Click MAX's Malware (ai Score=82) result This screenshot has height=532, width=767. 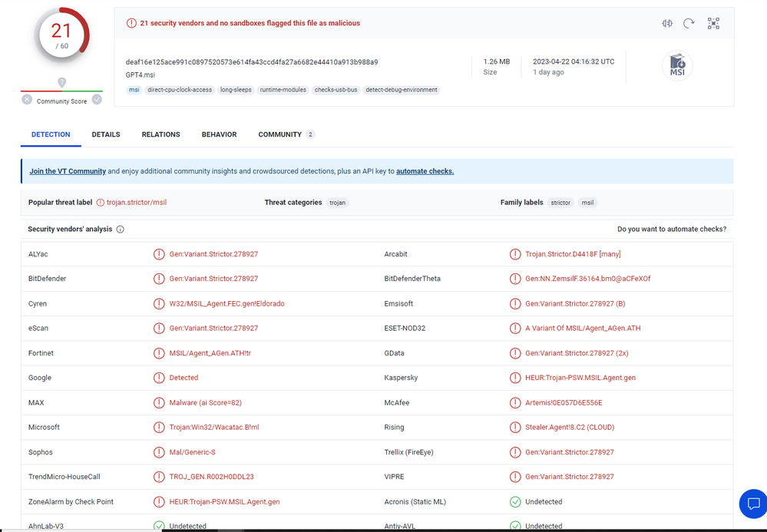click(206, 403)
